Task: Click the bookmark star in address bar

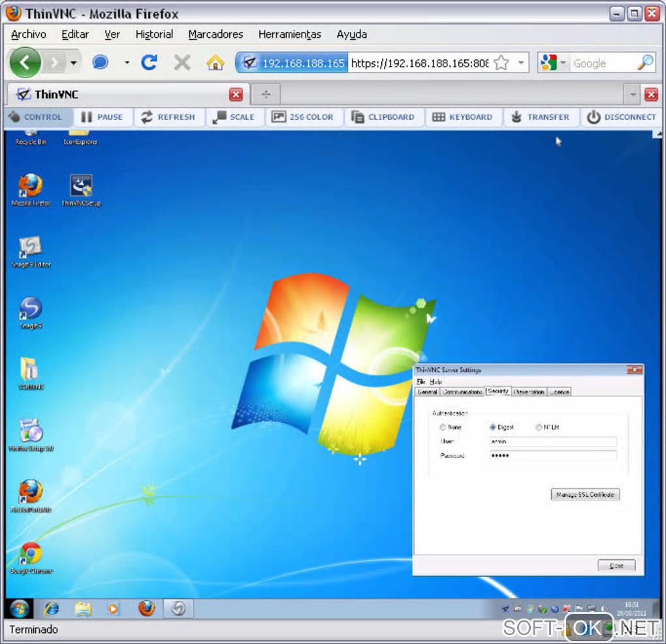Action: 501,63
